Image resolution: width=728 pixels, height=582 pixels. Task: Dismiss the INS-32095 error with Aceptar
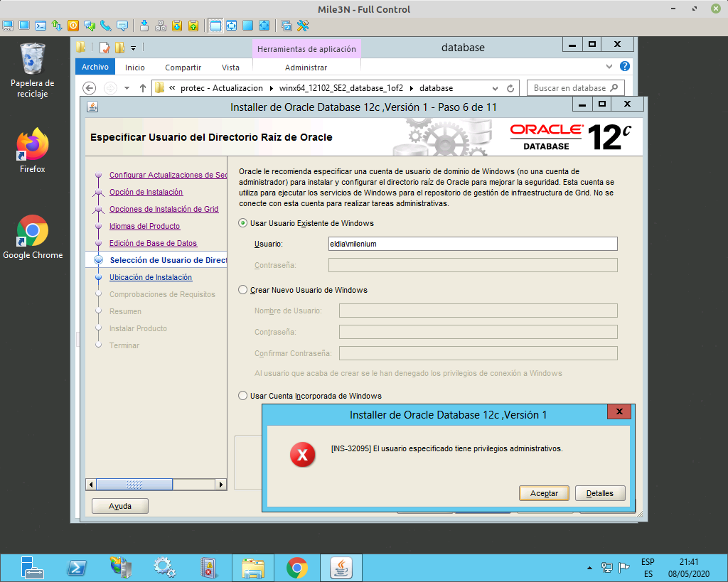tap(543, 493)
